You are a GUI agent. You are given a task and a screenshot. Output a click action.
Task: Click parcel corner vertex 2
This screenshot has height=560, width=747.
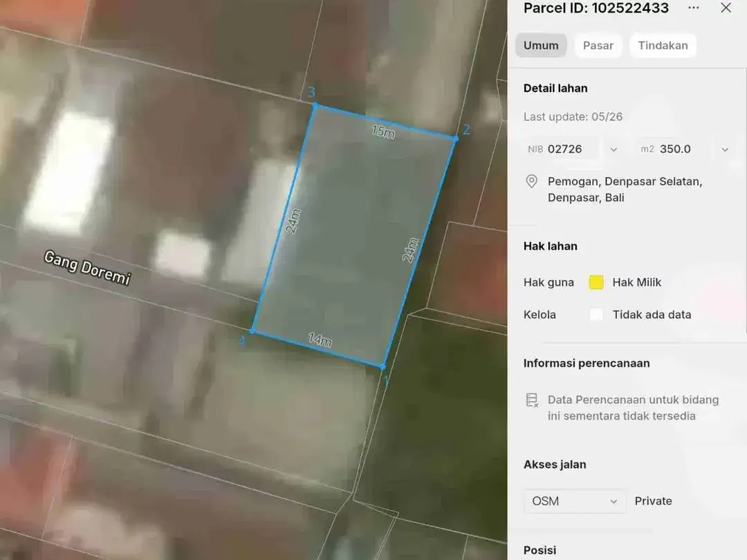[455, 138]
